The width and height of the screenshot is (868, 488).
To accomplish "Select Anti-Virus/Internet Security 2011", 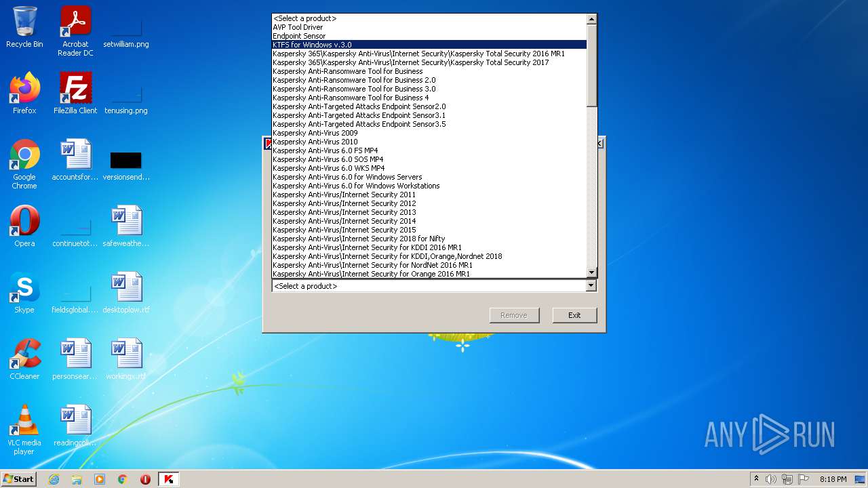I will tap(429, 195).
